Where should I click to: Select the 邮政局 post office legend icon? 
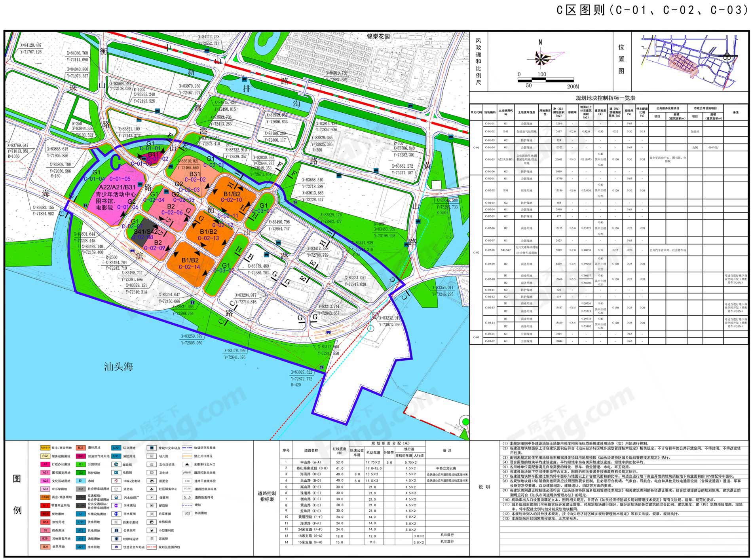pyautogui.click(x=116, y=464)
